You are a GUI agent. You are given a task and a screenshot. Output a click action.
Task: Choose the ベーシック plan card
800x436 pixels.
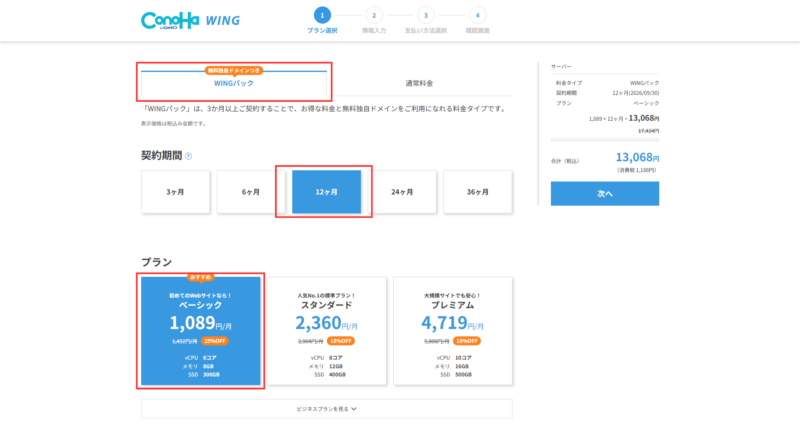[x=201, y=332]
